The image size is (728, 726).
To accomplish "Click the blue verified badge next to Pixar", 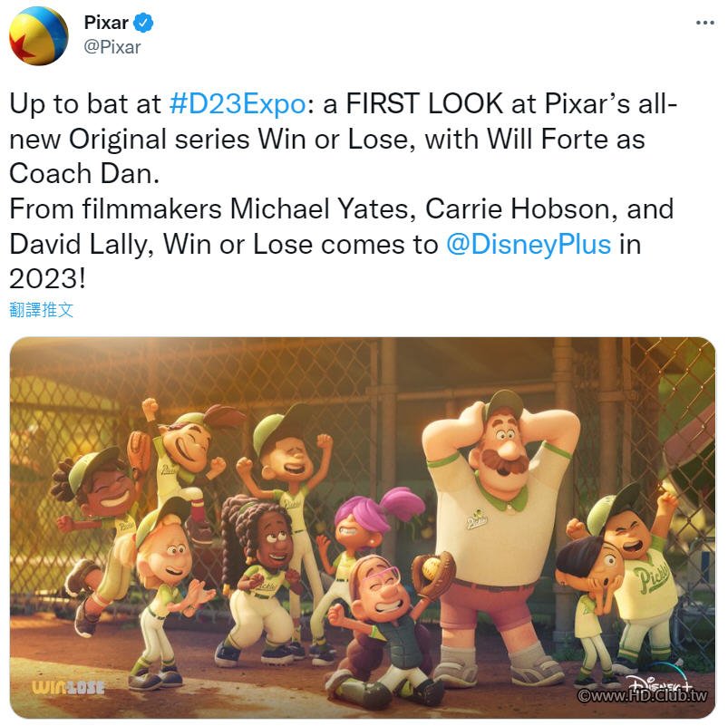I will click(143, 23).
